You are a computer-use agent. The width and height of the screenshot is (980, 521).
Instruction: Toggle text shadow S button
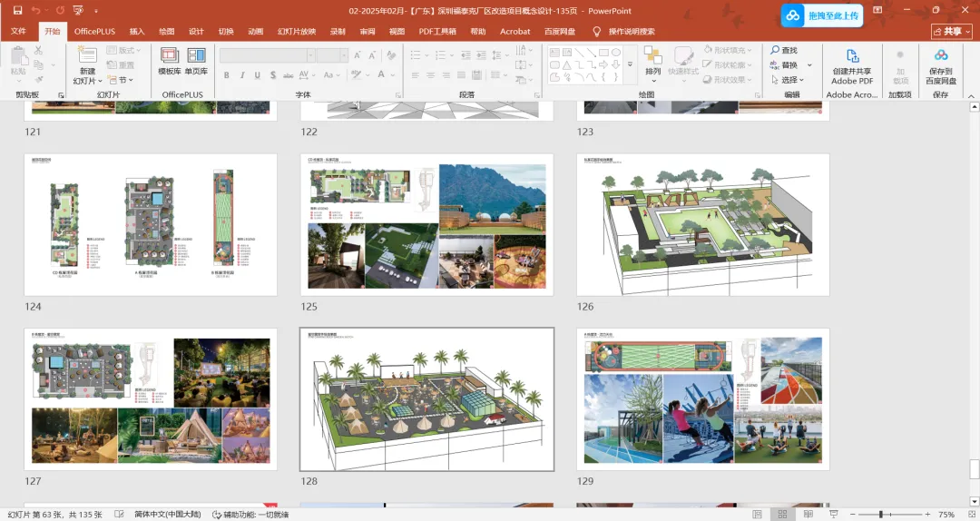(x=273, y=75)
